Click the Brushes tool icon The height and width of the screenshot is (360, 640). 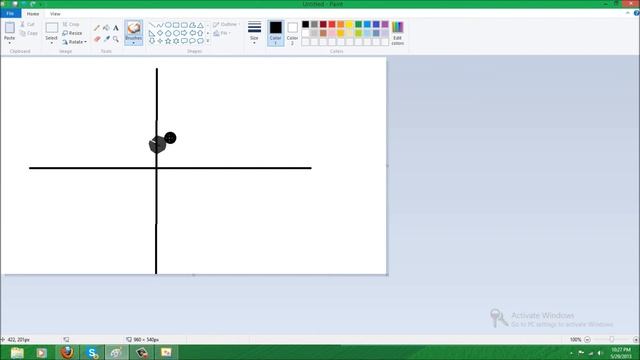133,28
